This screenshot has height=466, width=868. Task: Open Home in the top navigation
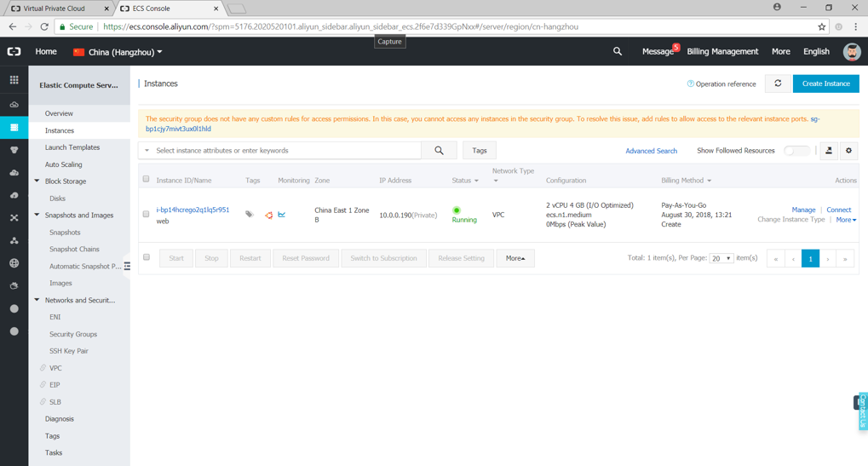click(x=46, y=51)
